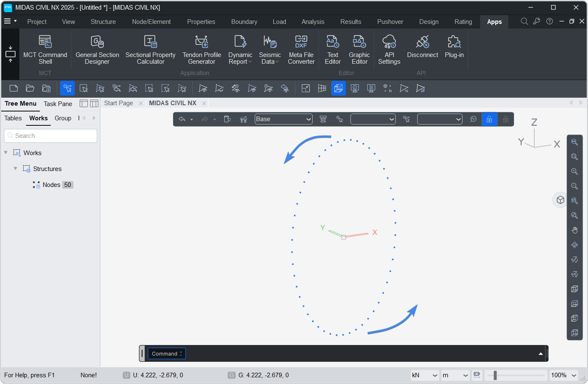The height and width of the screenshot is (384, 588).
Task: Toggle the blue lock button
Action: (489, 119)
